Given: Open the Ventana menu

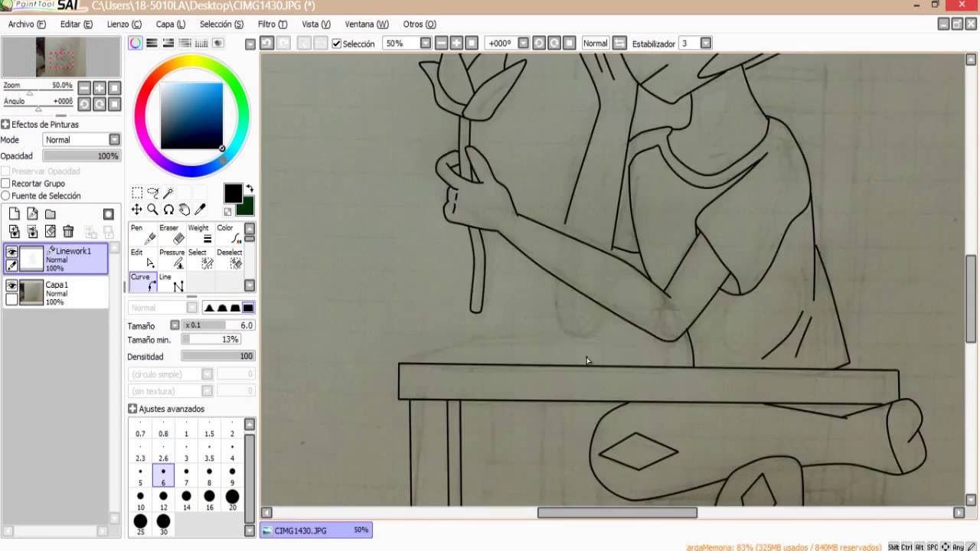Looking at the screenshot, I should coord(367,24).
